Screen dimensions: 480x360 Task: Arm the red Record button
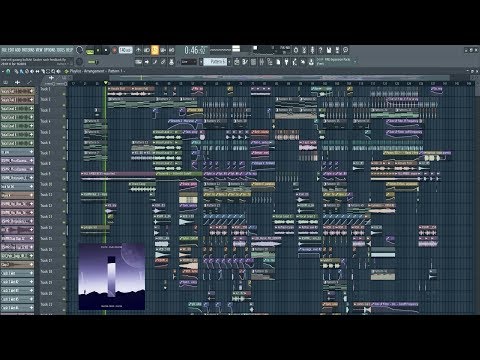114,50
